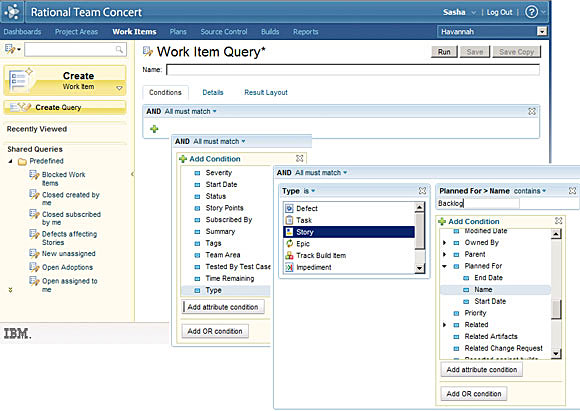
Task: Open the Reports menu
Action: (x=306, y=32)
